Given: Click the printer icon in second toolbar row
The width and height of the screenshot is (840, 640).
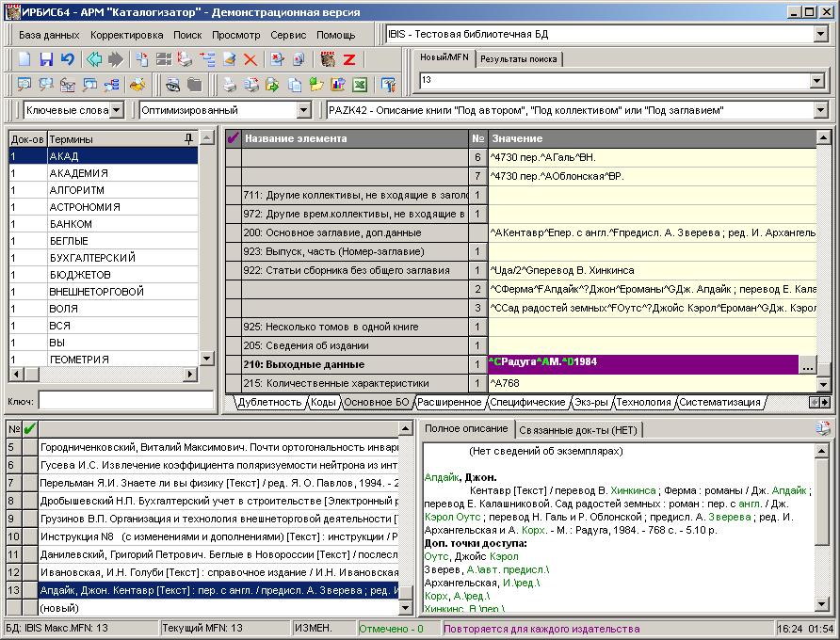Looking at the screenshot, I should (x=229, y=85).
